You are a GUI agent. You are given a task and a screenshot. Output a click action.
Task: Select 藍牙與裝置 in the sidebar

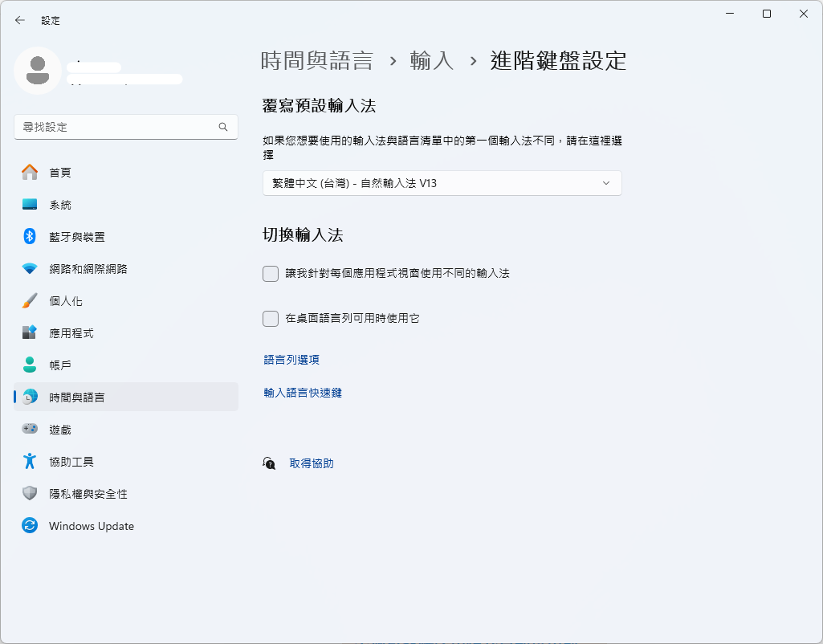(126, 236)
